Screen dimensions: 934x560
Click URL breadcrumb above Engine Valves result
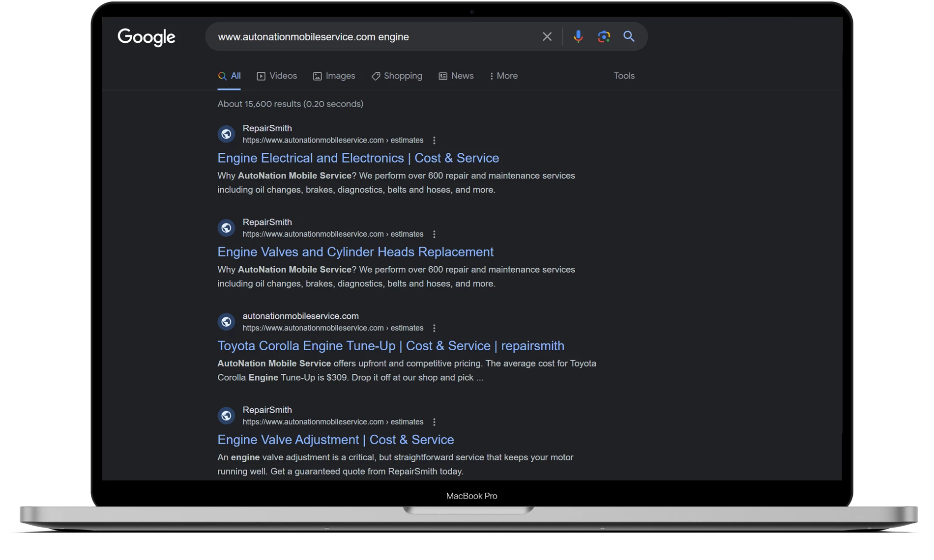(x=333, y=234)
